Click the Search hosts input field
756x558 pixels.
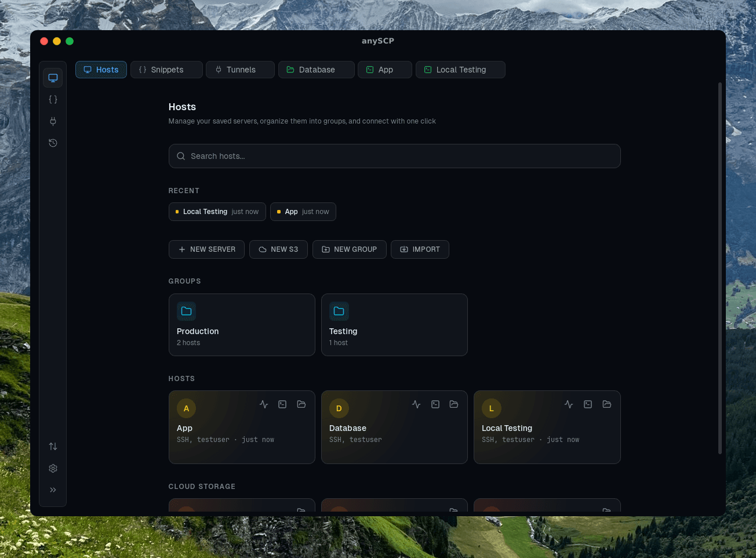pos(394,156)
